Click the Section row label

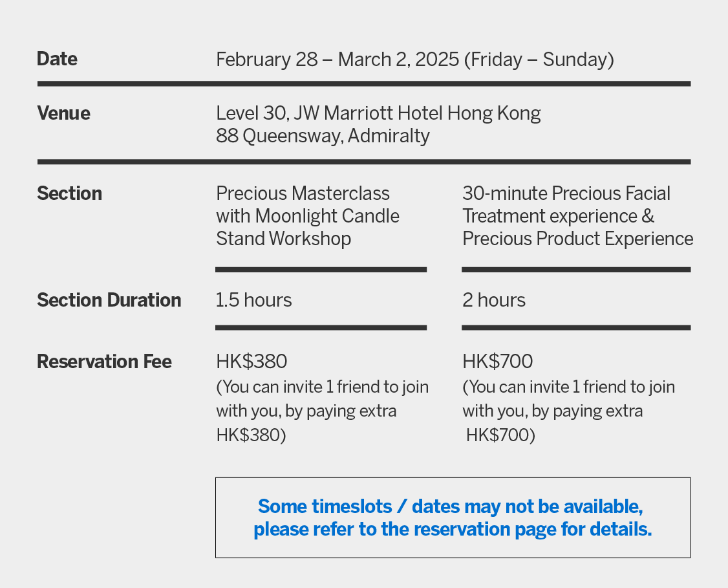69,193
